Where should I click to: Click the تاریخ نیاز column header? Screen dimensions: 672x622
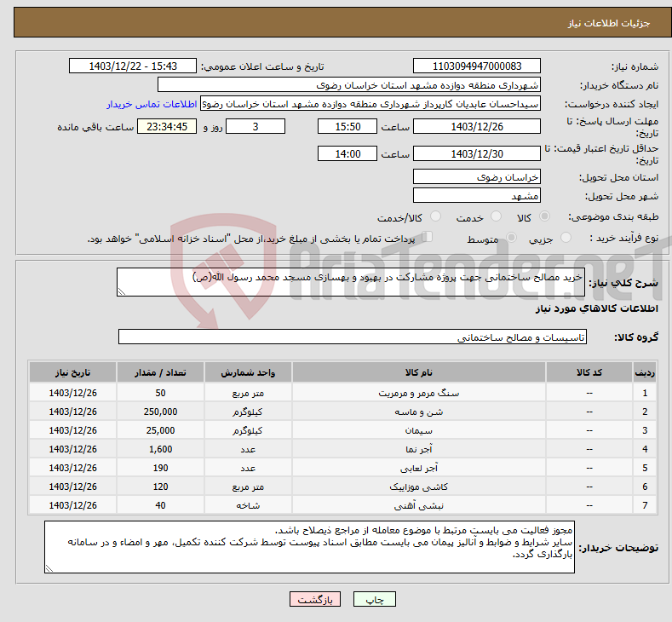click(73, 372)
